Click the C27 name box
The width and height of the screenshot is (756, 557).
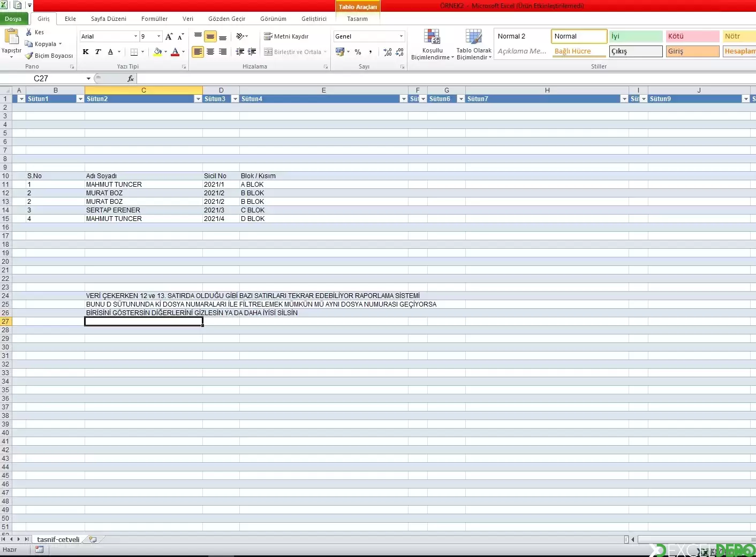pyautogui.click(x=41, y=79)
